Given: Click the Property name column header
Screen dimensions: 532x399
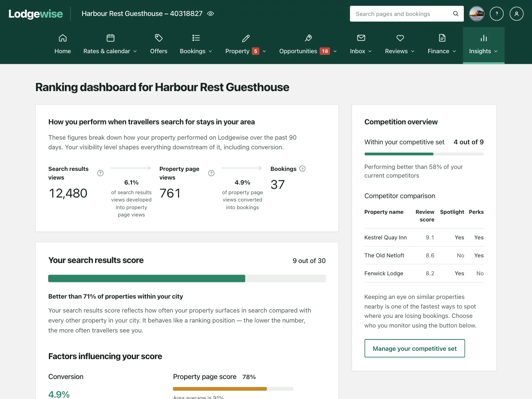Looking at the screenshot, I should (384, 212).
